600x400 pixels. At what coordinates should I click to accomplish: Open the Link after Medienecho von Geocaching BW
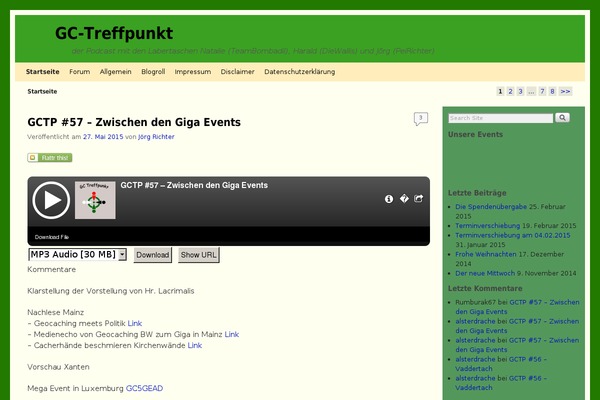click(232, 335)
